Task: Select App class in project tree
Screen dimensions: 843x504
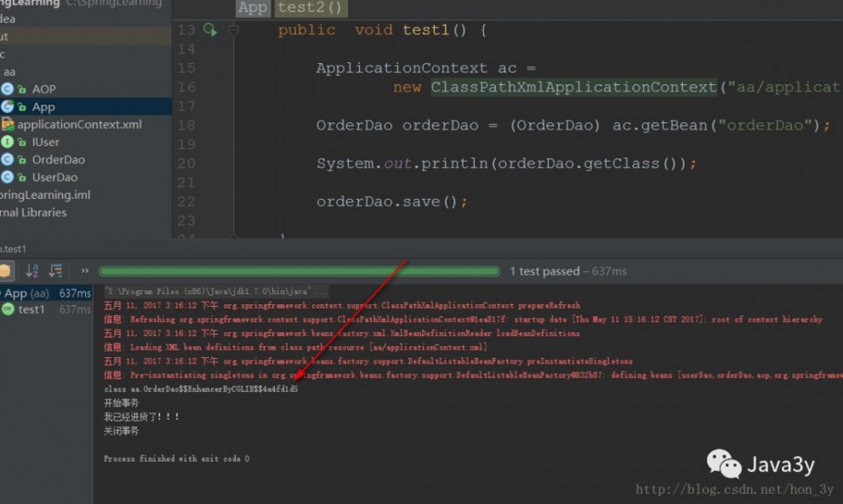Action: point(43,107)
